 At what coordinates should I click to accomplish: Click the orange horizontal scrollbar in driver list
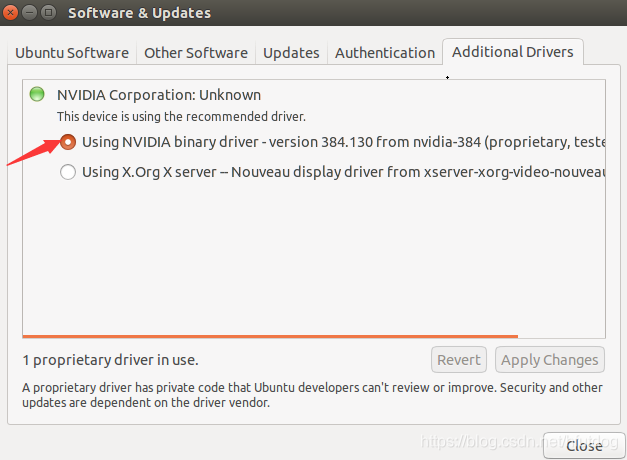[270, 336]
